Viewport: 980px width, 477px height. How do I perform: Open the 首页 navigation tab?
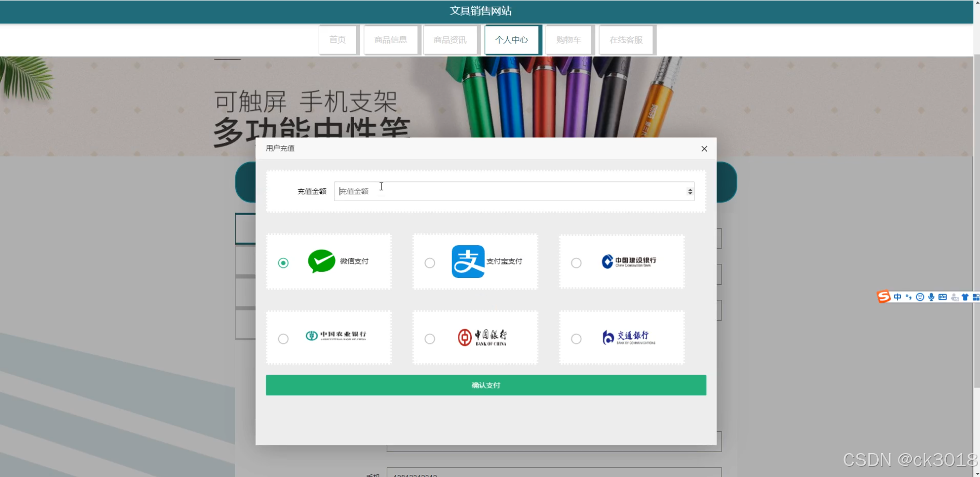tap(338, 39)
